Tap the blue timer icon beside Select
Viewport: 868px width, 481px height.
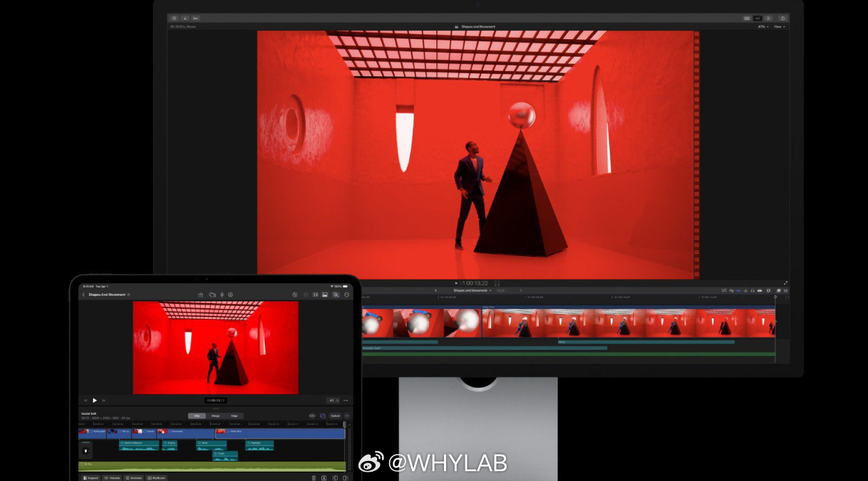click(323, 416)
